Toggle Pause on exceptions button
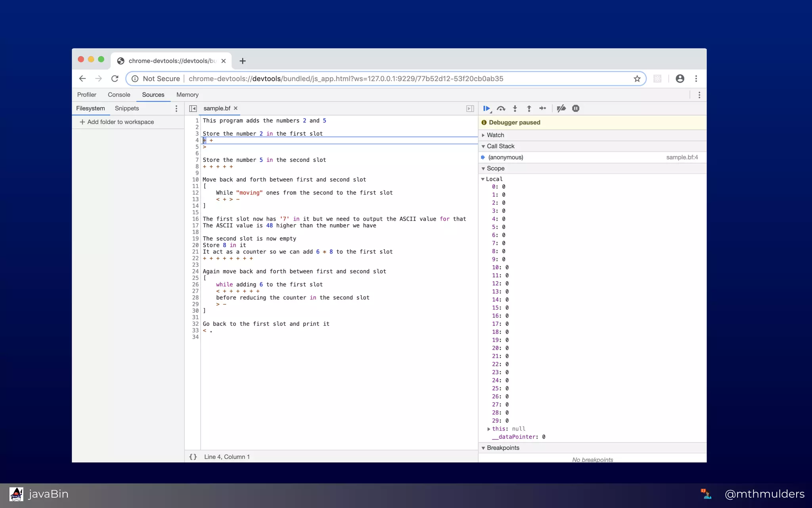 tap(576, 108)
